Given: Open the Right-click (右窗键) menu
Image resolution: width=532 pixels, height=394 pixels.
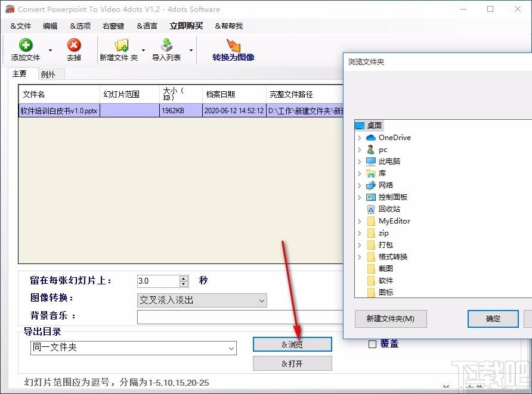Looking at the screenshot, I should tap(113, 26).
